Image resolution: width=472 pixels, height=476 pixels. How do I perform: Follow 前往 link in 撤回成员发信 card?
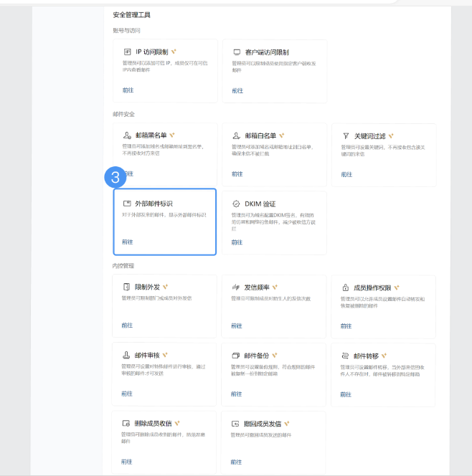point(237,462)
